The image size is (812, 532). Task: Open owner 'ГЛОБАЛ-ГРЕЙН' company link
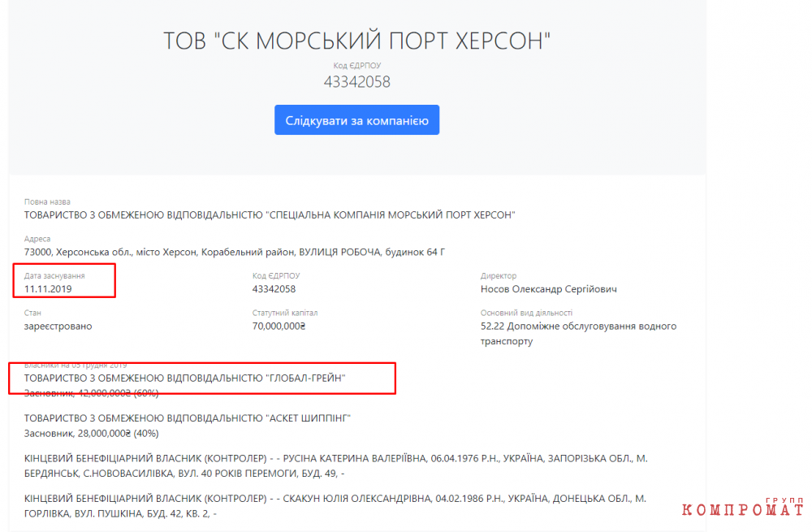tap(185, 378)
